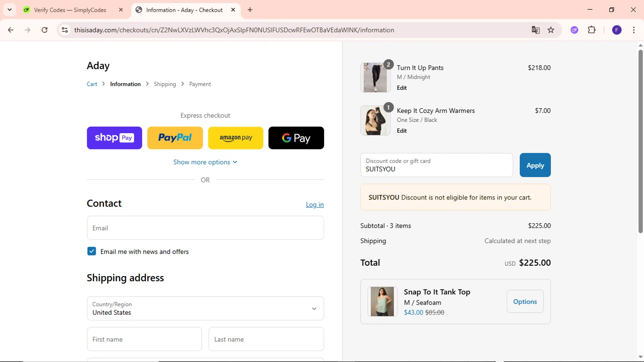Screen dimensions: 644x362
Task: Pay with Amazon Pay button
Action: [236, 138]
